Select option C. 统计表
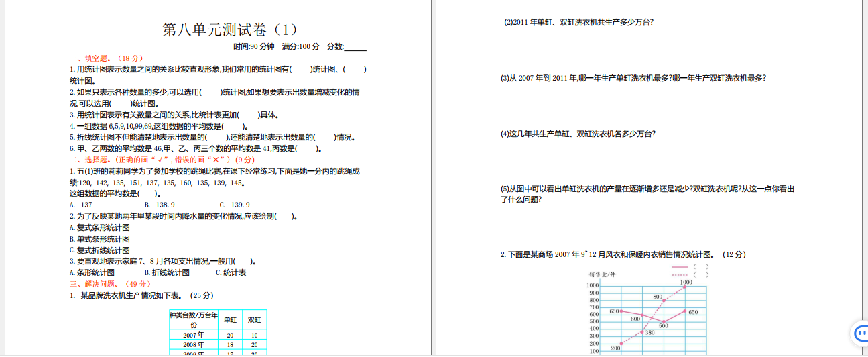868x357 pixels. point(231,273)
